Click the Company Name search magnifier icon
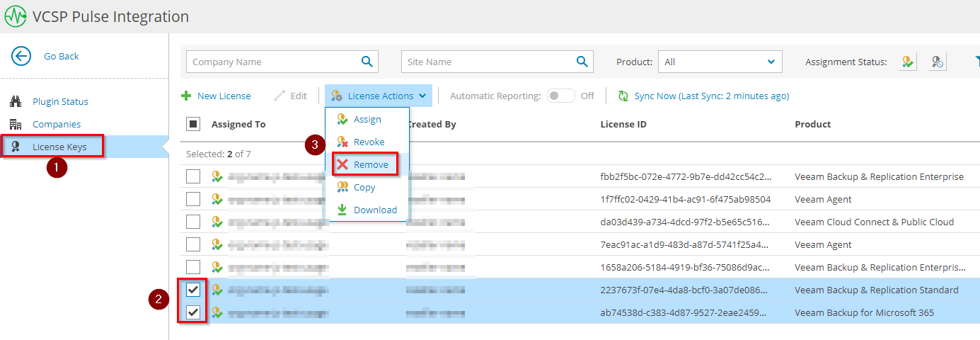The height and width of the screenshot is (340, 980). click(367, 62)
